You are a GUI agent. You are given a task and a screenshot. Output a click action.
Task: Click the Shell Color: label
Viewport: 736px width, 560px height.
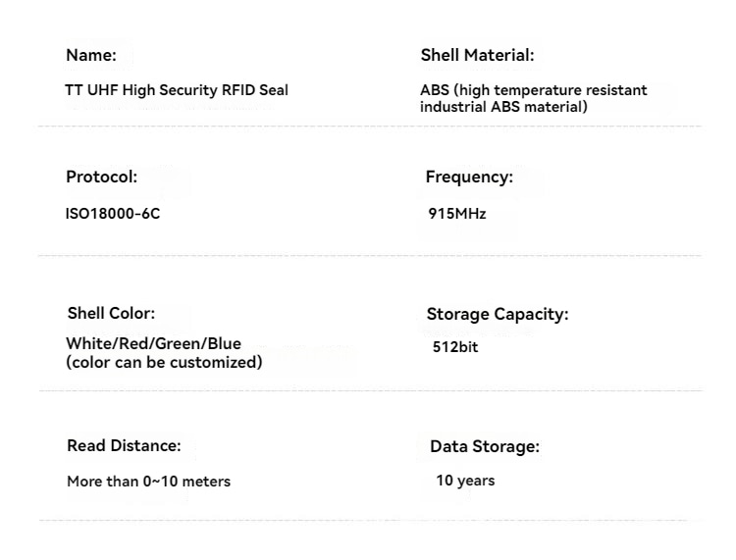[x=111, y=313]
